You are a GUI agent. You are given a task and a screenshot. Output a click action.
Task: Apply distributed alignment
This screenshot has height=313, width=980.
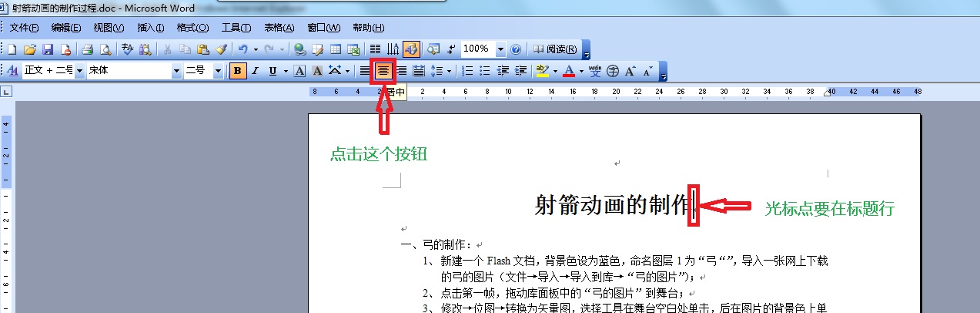tap(419, 71)
